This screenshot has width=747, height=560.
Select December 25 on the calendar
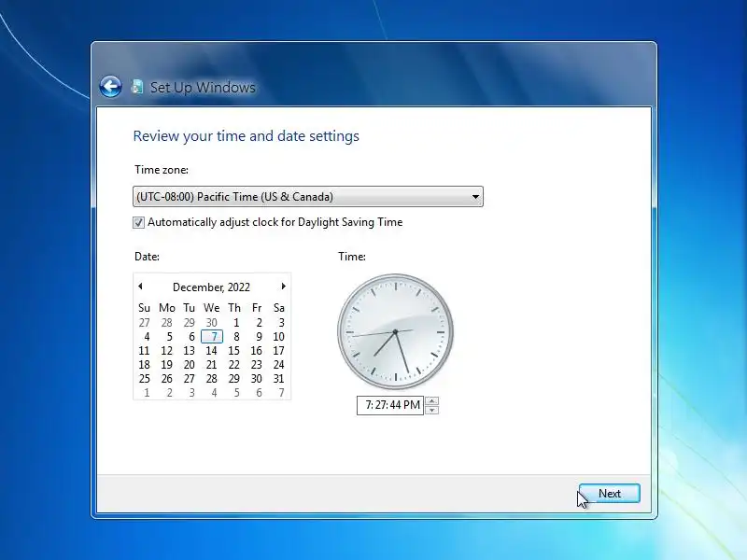point(145,379)
